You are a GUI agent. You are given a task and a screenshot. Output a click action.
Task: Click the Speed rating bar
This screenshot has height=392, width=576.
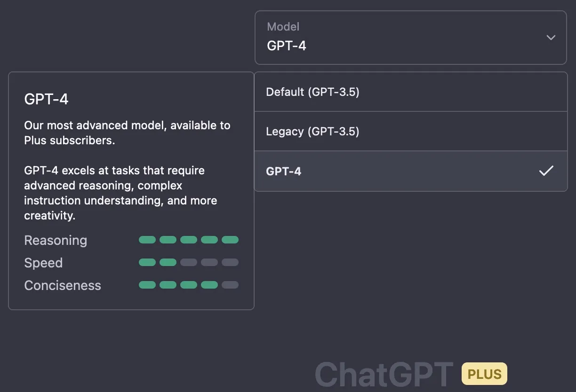point(189,262)
